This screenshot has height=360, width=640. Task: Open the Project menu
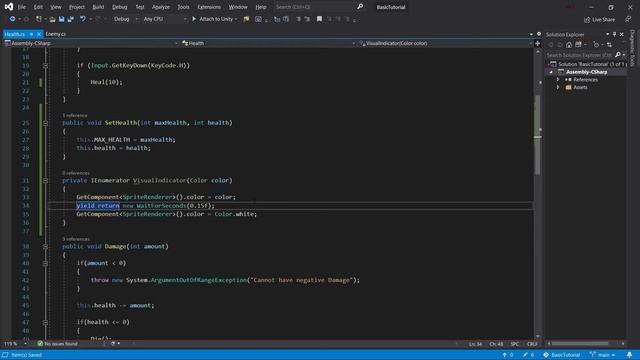(77, 7)
